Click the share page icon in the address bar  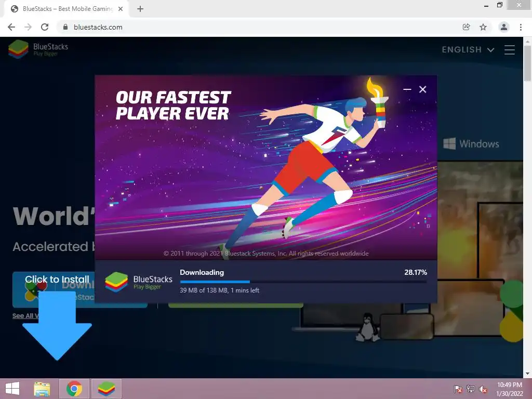(x=466, y=27)
